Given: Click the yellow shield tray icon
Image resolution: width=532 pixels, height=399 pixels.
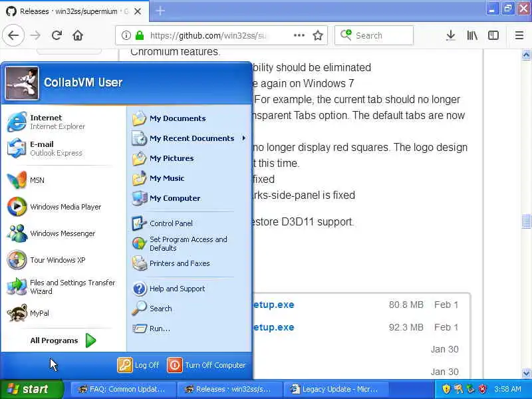Looking at the screenshot, I should pos(446,389).
